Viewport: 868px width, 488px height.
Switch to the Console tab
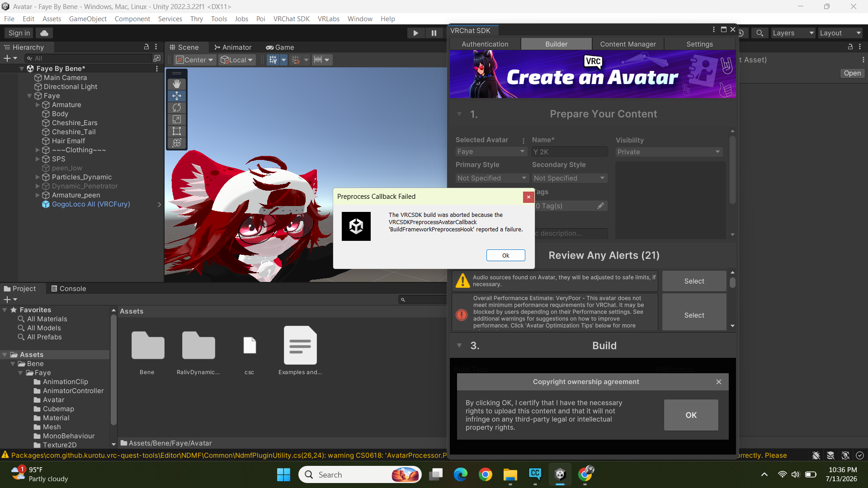(x=68, y=288)
